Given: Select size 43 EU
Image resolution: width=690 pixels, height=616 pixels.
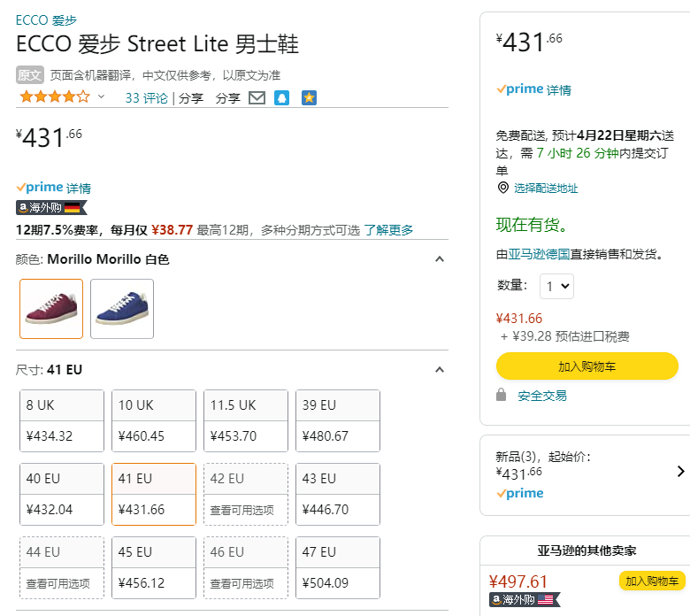Looking at the screenshot, I should pos(338,494).
